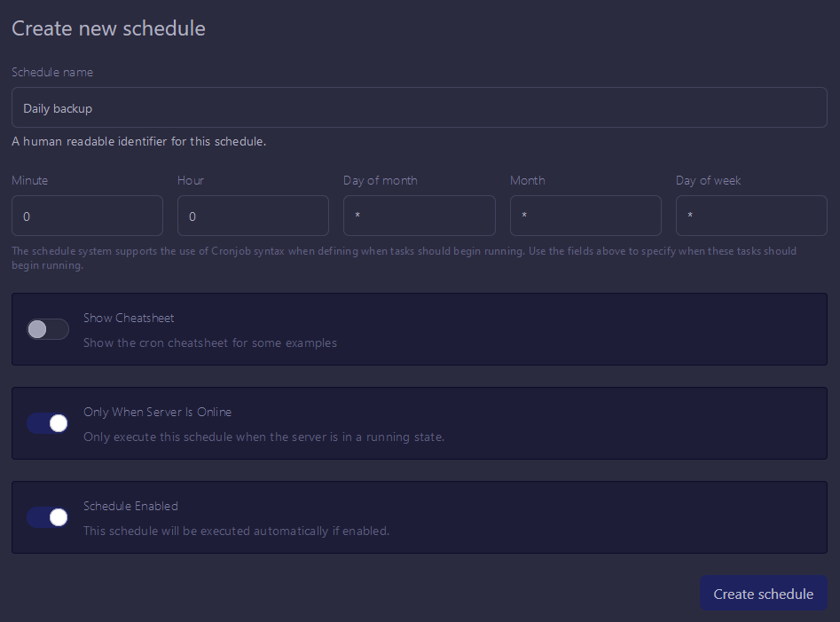Click the 'Month' label above its field
The height and width of the screenshot is (622, 840).
pyautogui.click(x=528, y=180)
